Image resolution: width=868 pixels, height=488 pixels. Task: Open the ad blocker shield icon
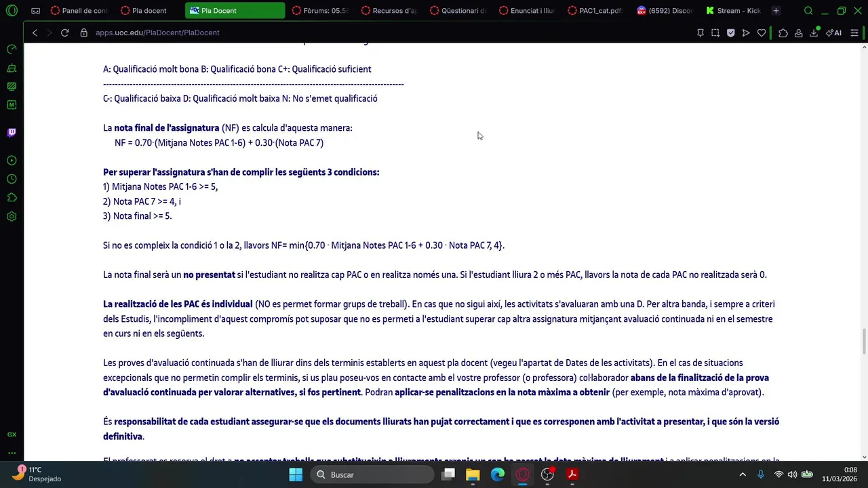[730, 33]
